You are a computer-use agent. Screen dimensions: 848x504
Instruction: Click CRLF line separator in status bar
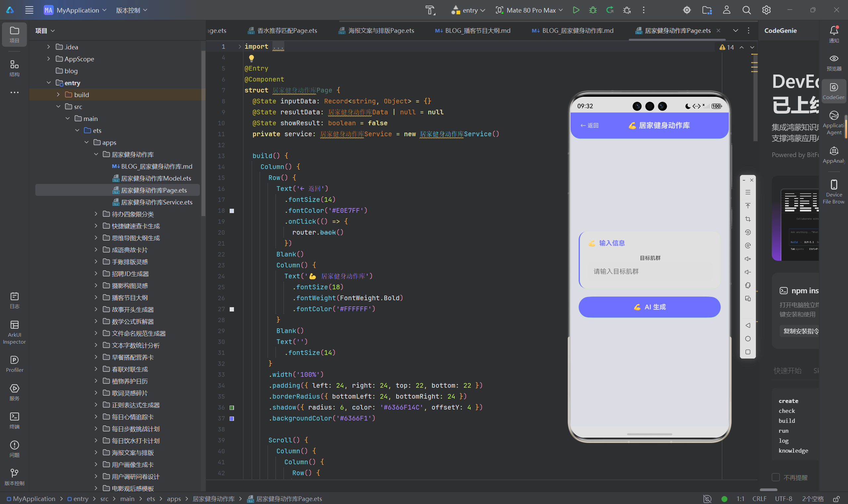click(760, 499)
